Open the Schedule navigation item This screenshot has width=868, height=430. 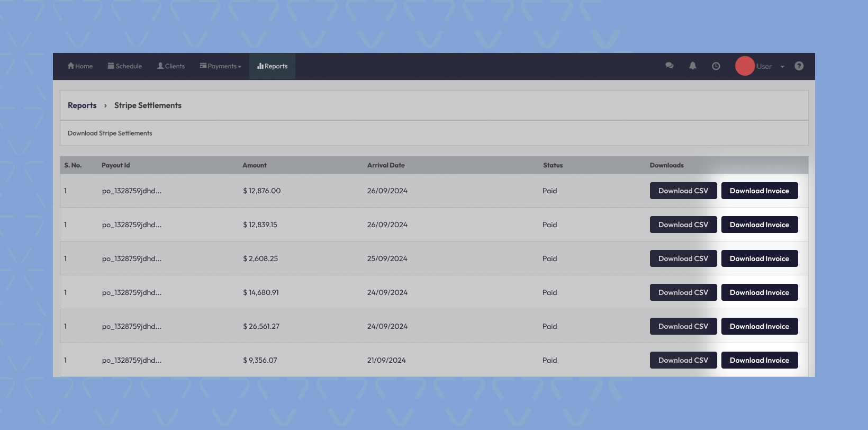tap(125, 66)
